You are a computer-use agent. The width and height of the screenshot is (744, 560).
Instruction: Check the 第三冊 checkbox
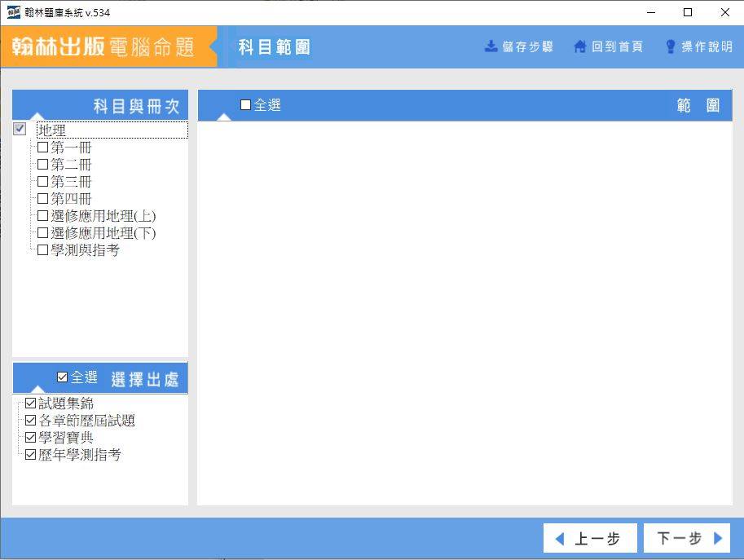click(x=42, y=181)
